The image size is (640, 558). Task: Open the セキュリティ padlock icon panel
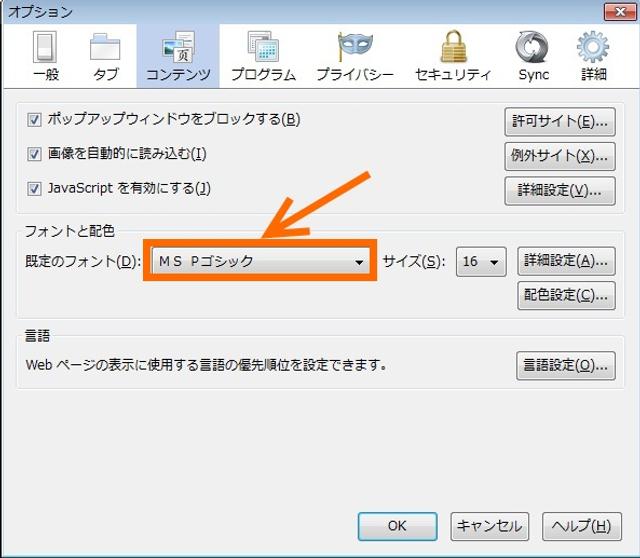pyautogui.click(x=453, y=56)
